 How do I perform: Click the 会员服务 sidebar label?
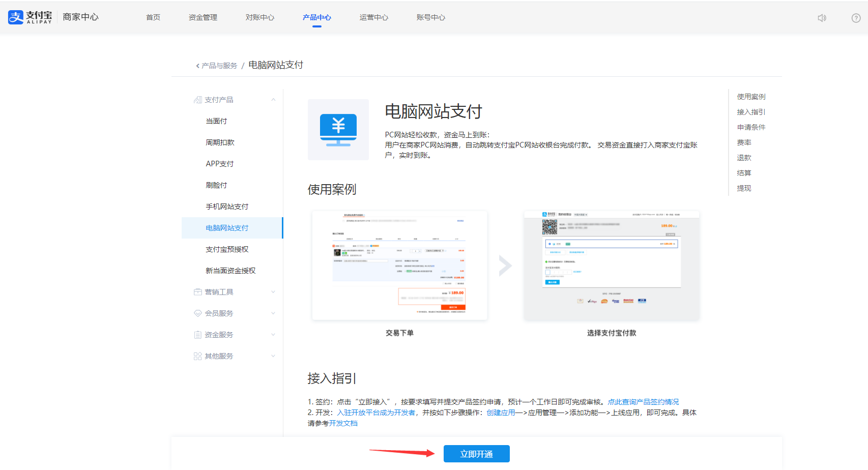tap(219, 313)
